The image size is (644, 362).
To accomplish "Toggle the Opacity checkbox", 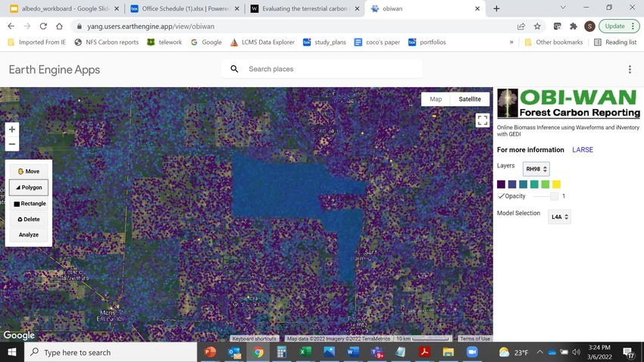I will point(501,196).
